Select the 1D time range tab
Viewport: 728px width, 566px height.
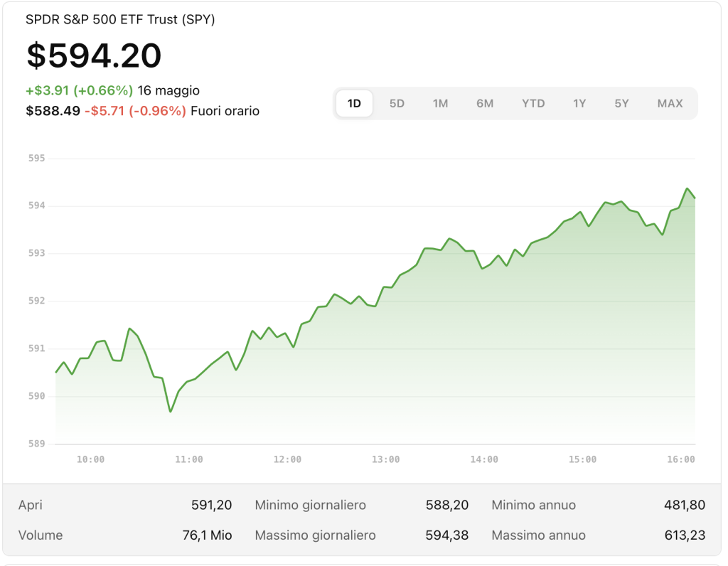point(354,103)
